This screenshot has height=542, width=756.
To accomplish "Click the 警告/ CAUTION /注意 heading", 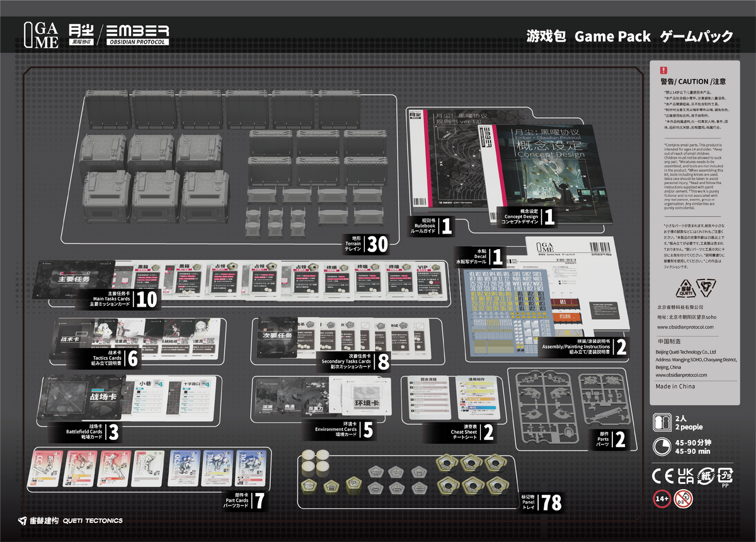I will click(x=693, y=82).
